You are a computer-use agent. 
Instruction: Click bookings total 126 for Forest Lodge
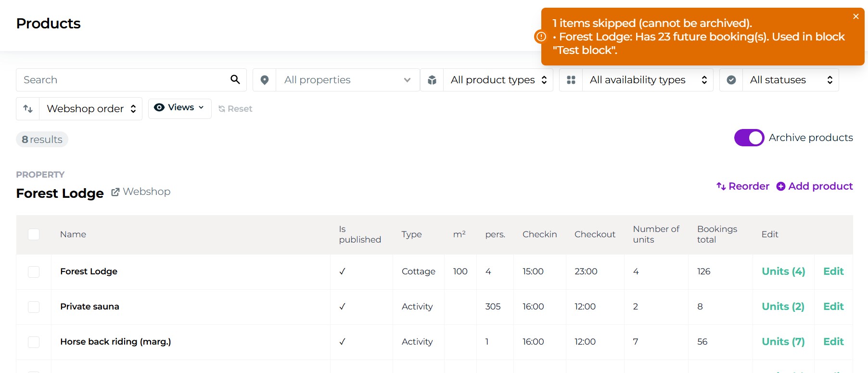point(704,271)
